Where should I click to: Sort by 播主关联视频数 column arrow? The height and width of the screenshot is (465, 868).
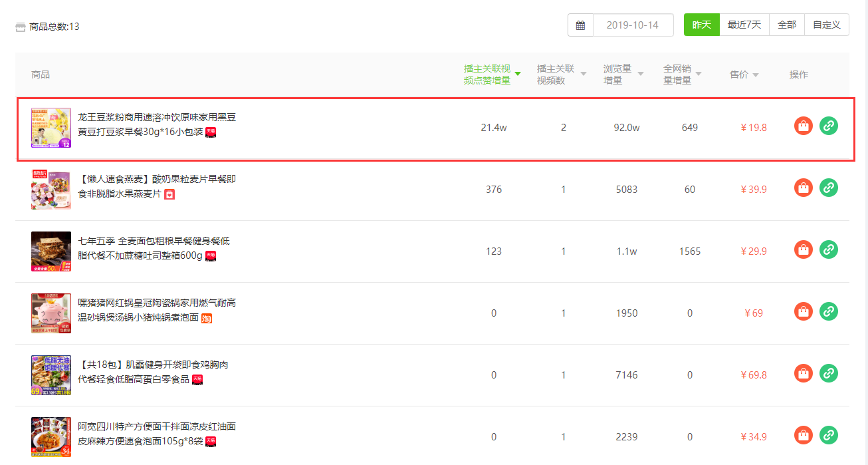pyautogui.click(x=584, y=74)
